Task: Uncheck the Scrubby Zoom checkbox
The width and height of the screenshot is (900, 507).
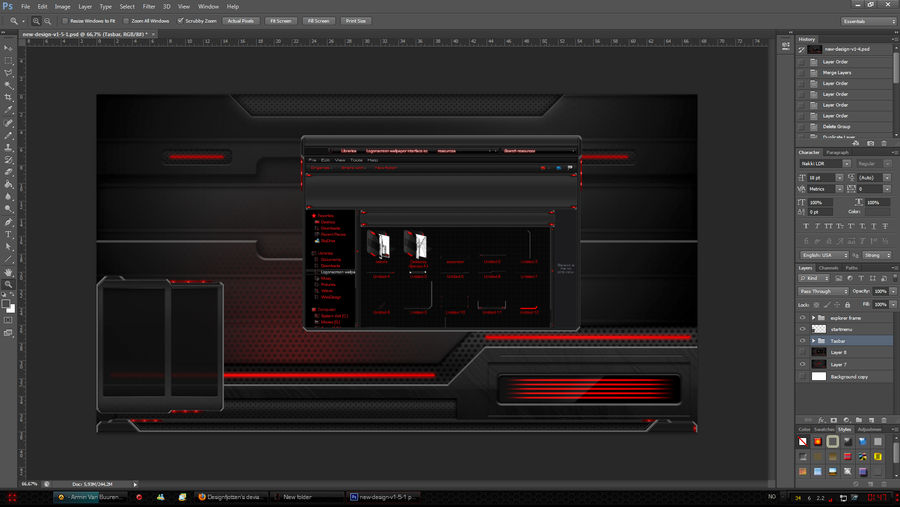Action: click(180, 21)
